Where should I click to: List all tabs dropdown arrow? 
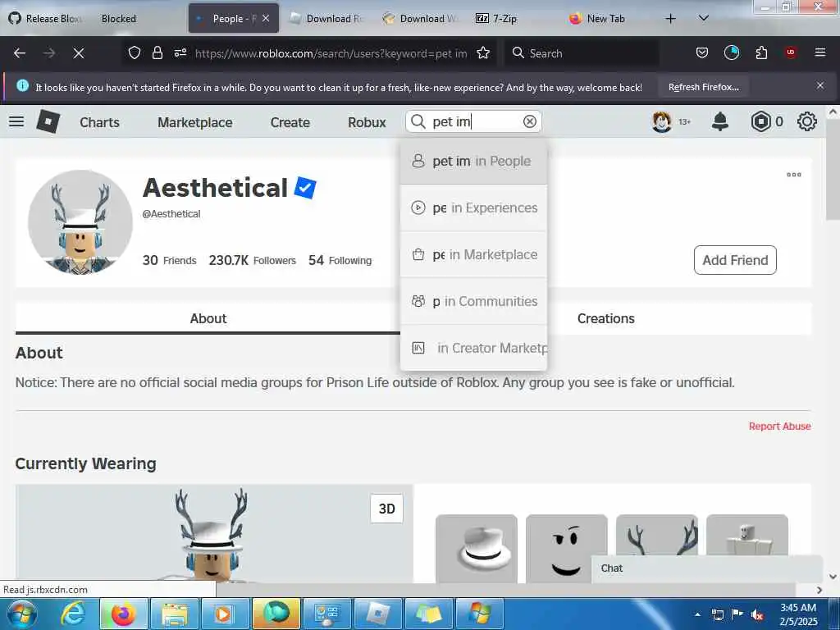703,18
